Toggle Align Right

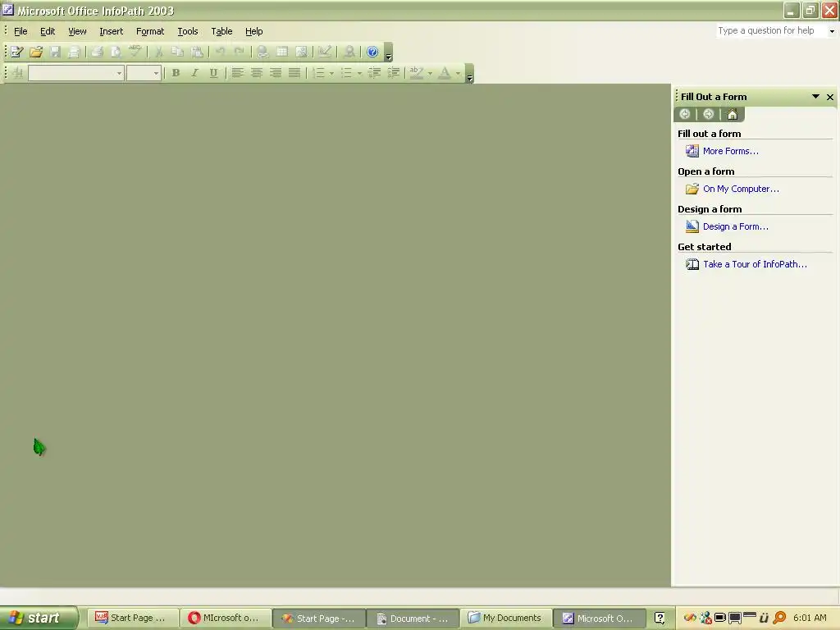coord(276,73)
